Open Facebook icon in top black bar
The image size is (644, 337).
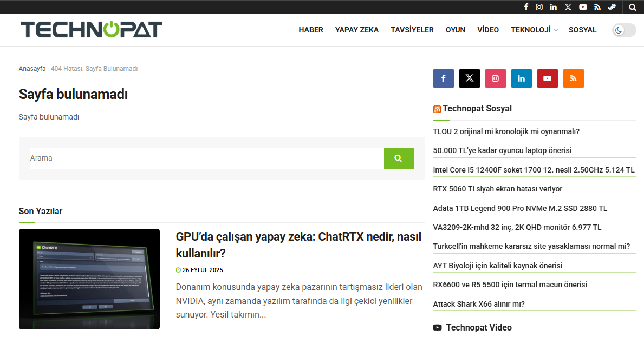point(526,7)
